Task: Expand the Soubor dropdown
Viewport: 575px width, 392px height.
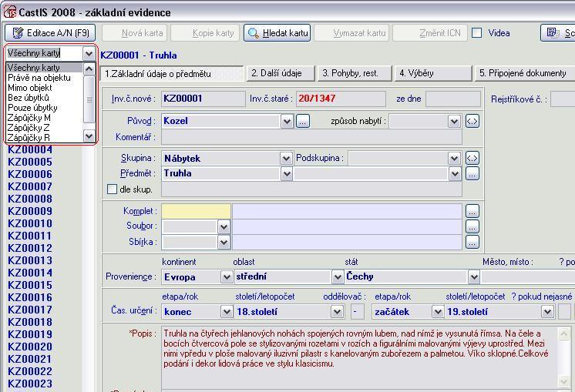Action: (224, 226)
